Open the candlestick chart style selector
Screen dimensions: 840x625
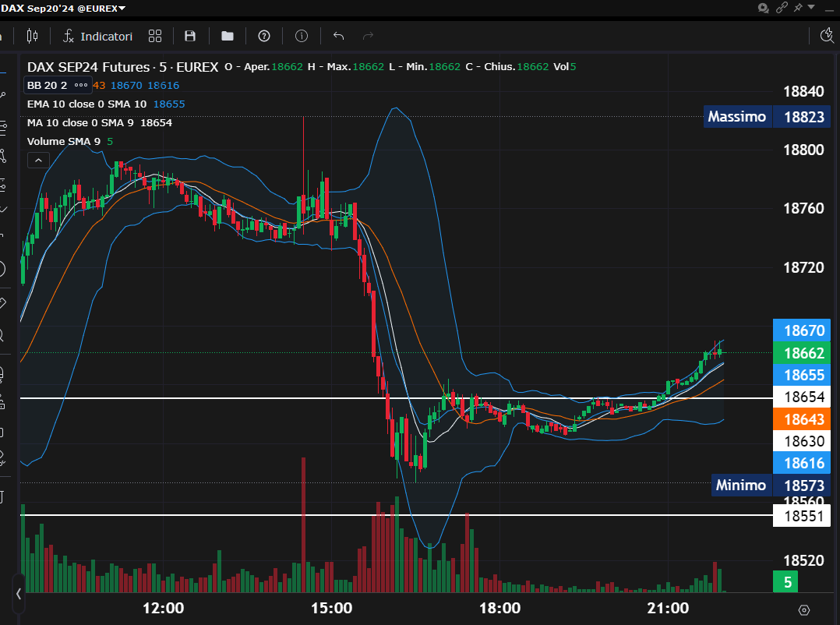(x=32, y=36)
